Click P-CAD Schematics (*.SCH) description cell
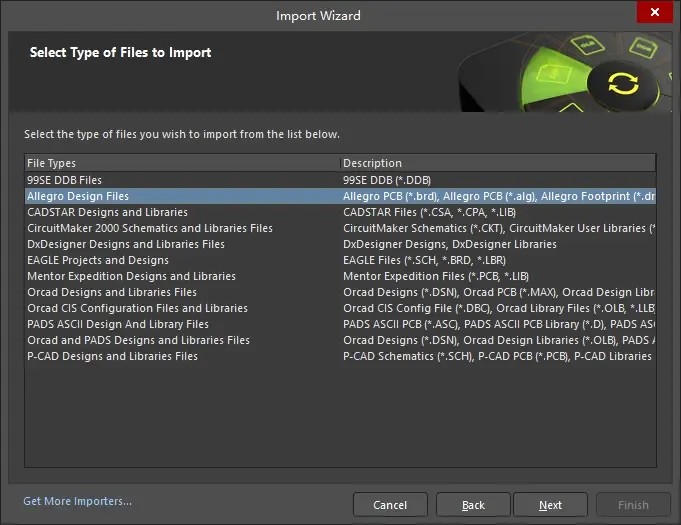This screenshot has width=681, height=525. pyautogui.click(x=497, y=357)
